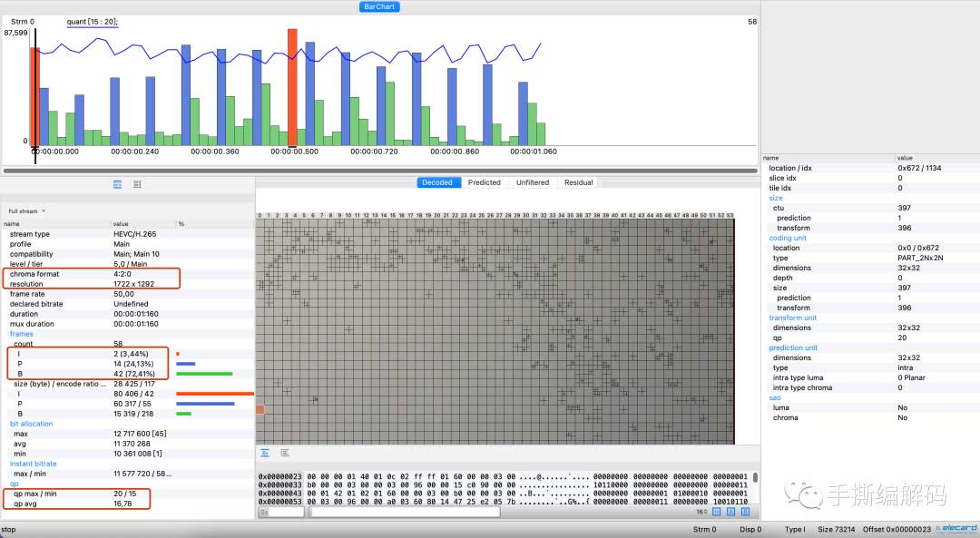This screenshot has height=538, width=980.
Task: Switch to the Predicted view tab
Action: pyautogui.click(x=484, y=182)
